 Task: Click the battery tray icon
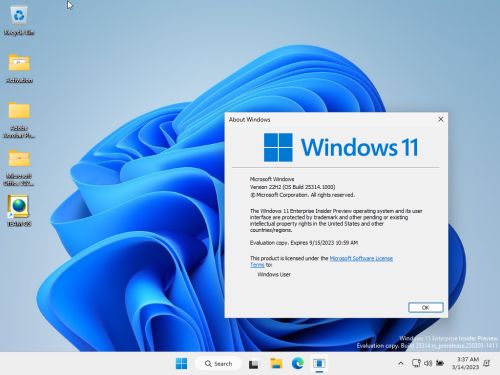coord(440,363)
